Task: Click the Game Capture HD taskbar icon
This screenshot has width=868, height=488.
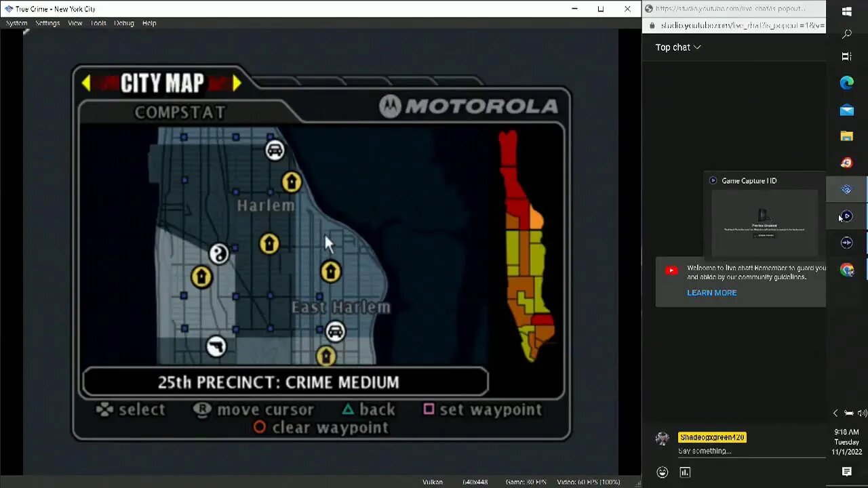Action: pos(847,216)
